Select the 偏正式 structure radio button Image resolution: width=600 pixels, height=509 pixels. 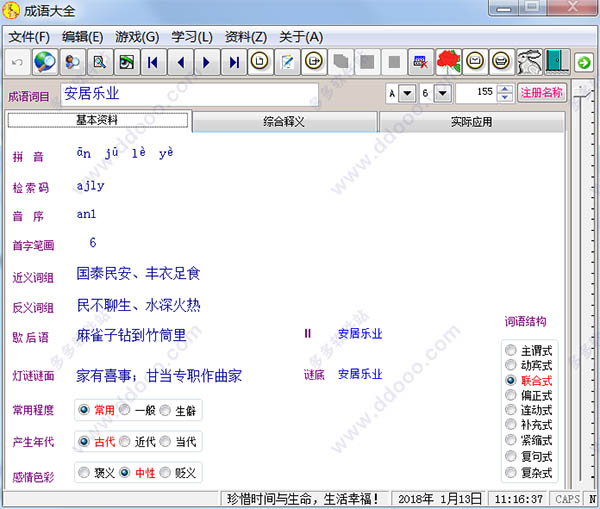[510, 395]
